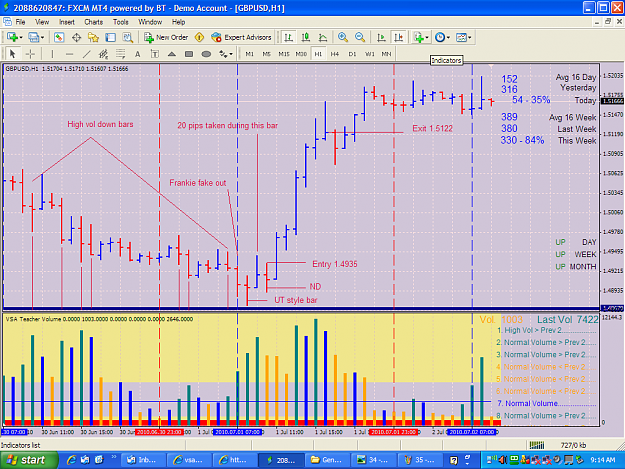Select the Fibonacci retracement tool
Viewport: 625px width, 469px height.
[x=120, y=54]
